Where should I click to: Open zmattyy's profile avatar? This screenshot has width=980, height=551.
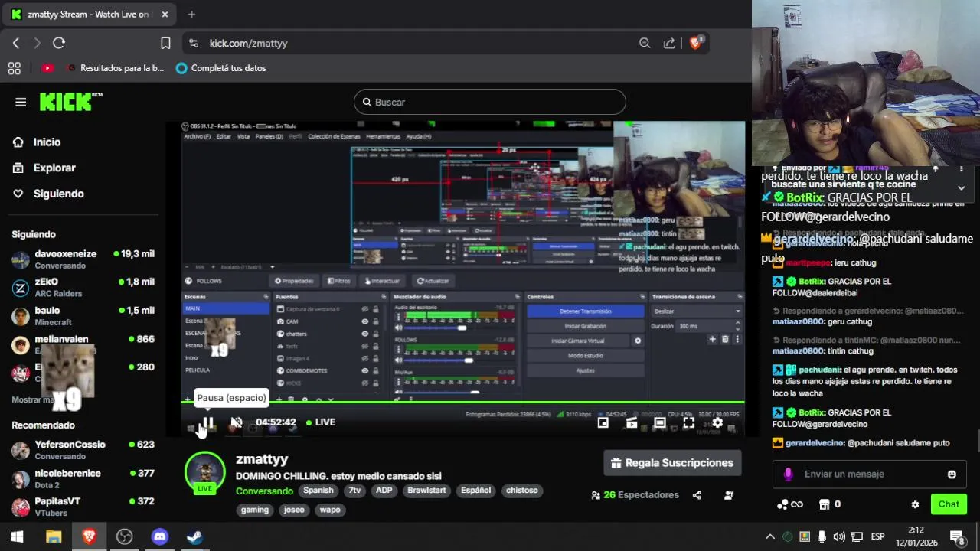[205, 472]
